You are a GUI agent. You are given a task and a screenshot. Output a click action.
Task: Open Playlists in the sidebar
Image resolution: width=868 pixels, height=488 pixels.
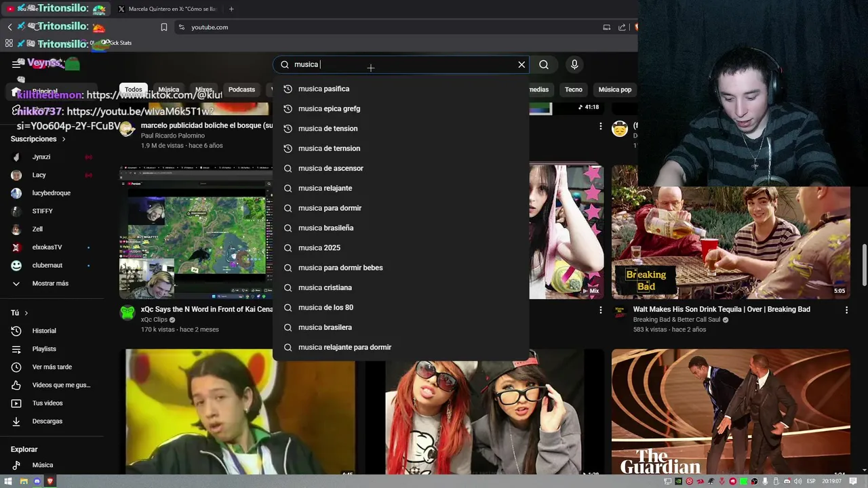pos(52,349)
